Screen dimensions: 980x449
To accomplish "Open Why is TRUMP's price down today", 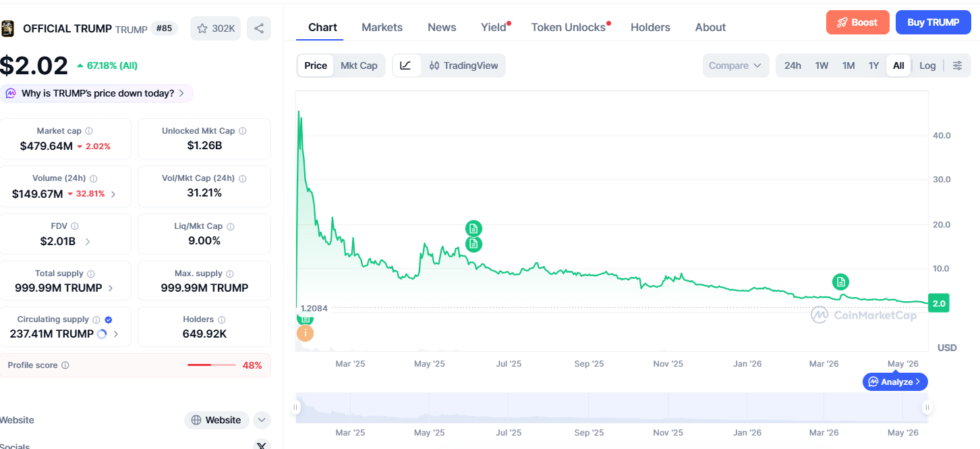I will pyautogui.click(x=96, y=93).
